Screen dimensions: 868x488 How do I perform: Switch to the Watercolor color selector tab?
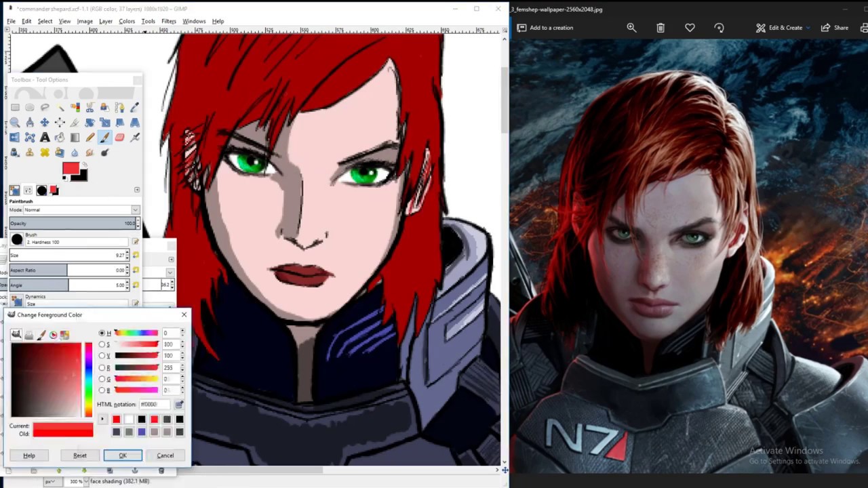(41, 334)
